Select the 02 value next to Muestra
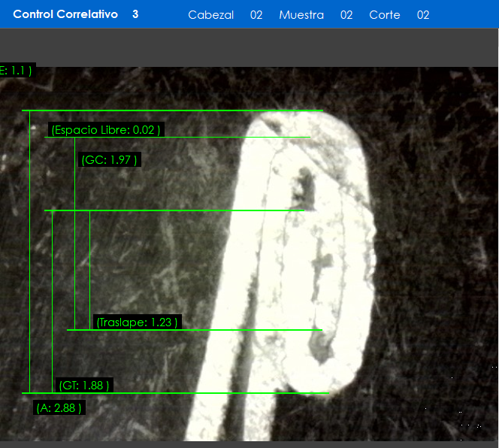499x448 pixels. [x=346, y=15]
